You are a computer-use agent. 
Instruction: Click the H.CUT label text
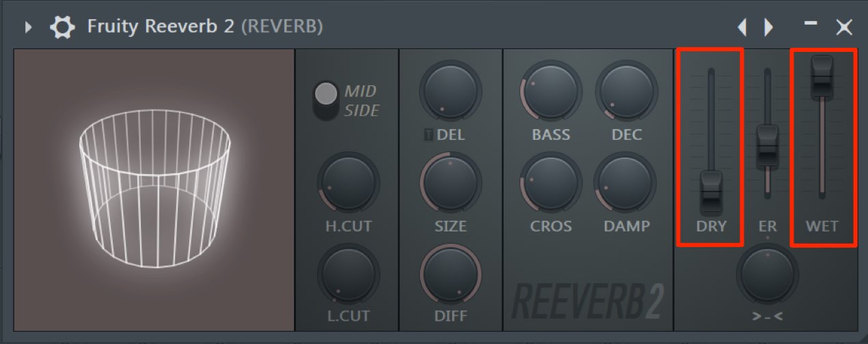[348, 226]
